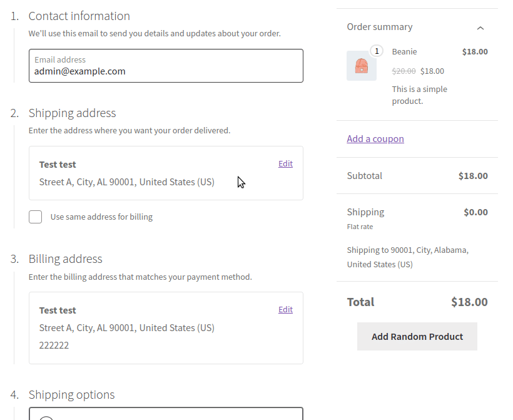Click the Email address input field
This screenshot has width=513, height=420.
[166, 66]
